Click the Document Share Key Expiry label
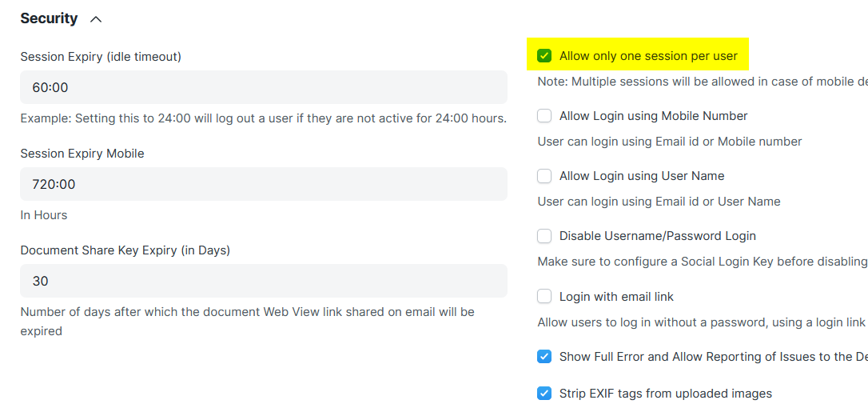 tap(125, 250)
